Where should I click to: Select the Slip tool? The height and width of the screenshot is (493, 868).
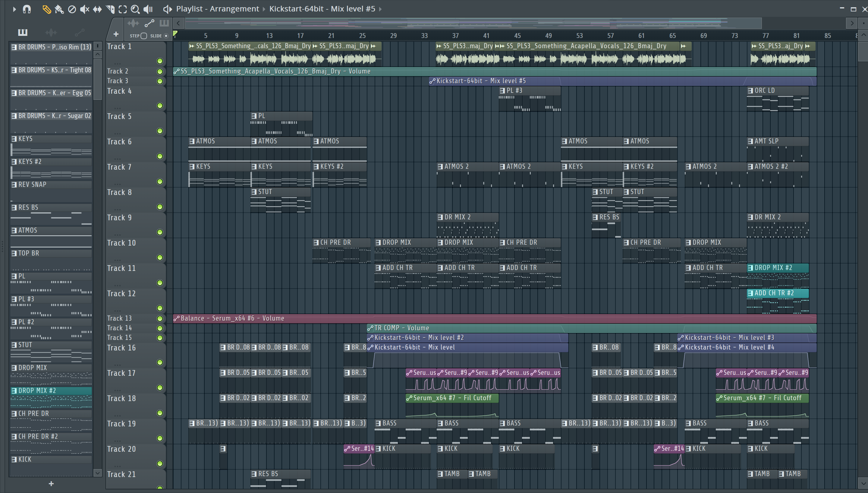coord(97,9)
